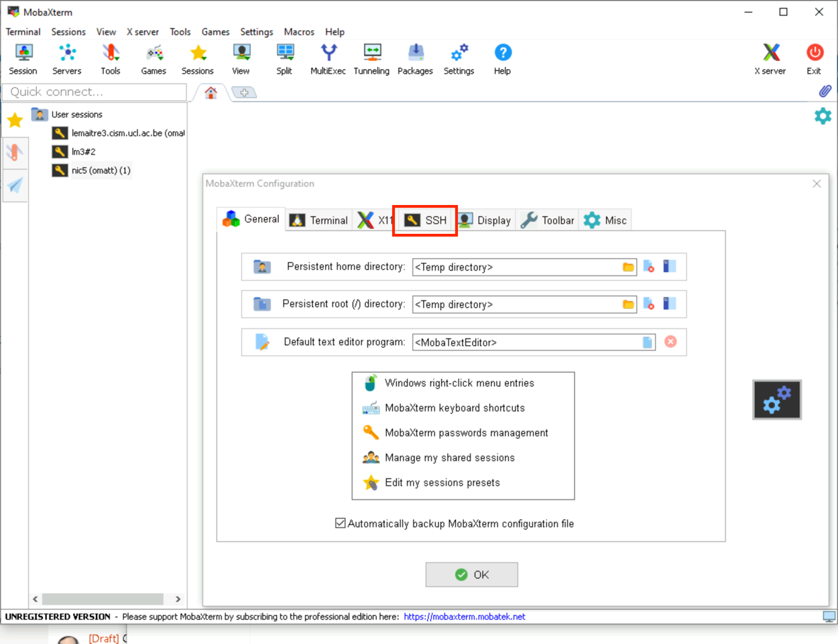Screen dimensions: 838x644
Task: Toggle automatically backup MobaXterm configuration file
Action: click(x=341, y=523)
